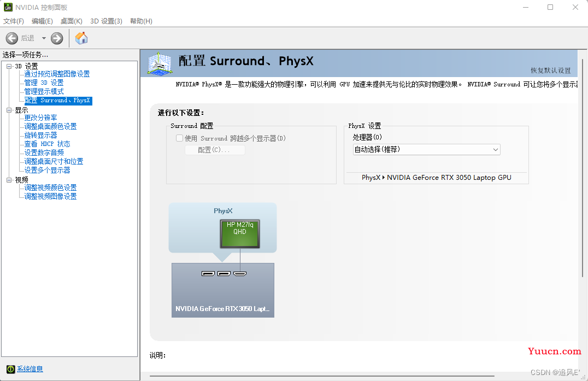Collapse the 3D 设置 tree node
This screenshot has width=588, height=381.
(9, 66)
